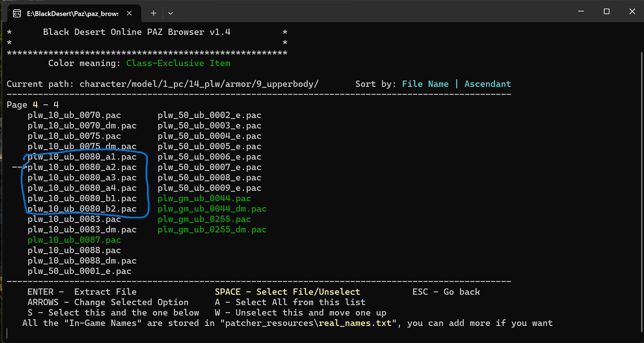Open a new terminal tab
This screenshot has height=343, width=644.
tap(153, 13)
